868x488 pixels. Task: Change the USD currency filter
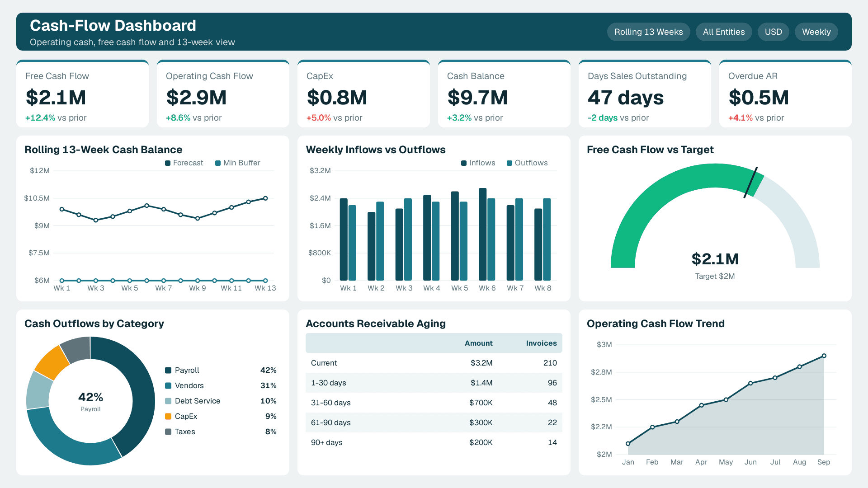coord(773,32)
